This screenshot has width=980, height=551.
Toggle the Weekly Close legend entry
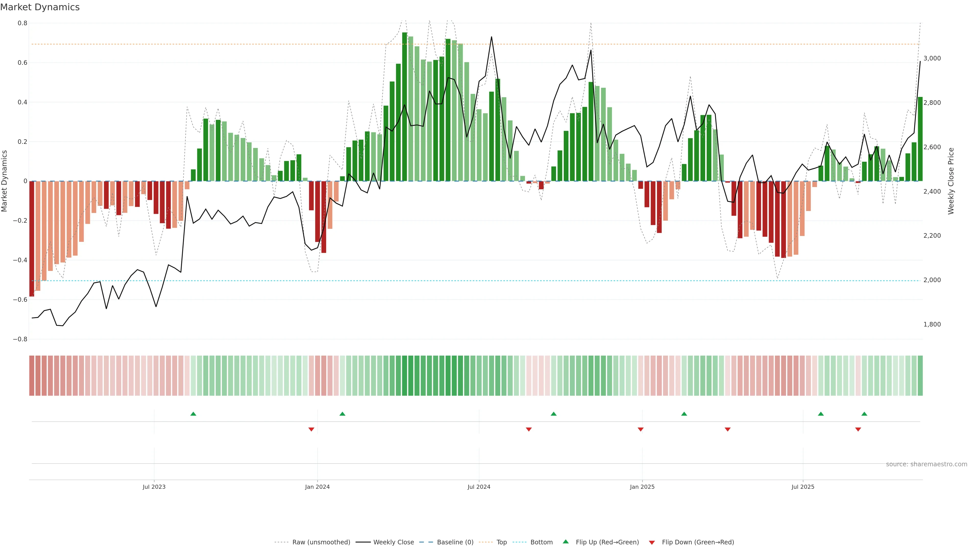393,542
